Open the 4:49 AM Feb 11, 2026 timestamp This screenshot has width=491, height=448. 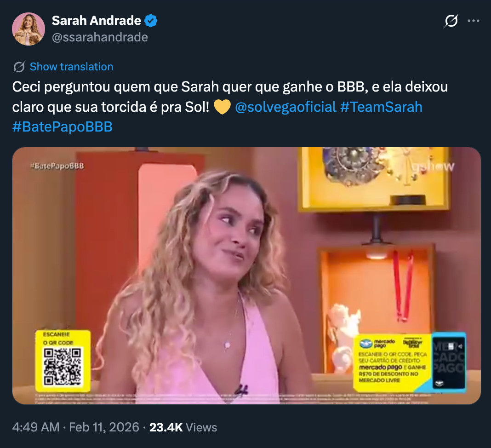[75, 427]
